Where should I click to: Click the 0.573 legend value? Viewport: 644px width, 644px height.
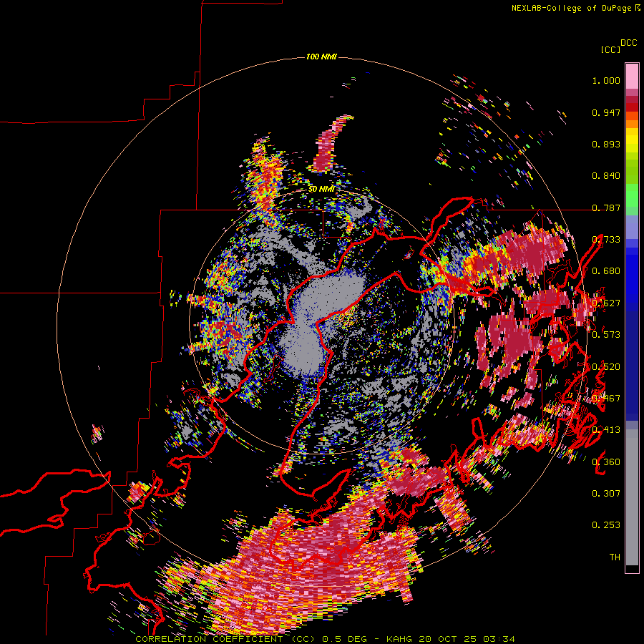(x=606, y=335)
